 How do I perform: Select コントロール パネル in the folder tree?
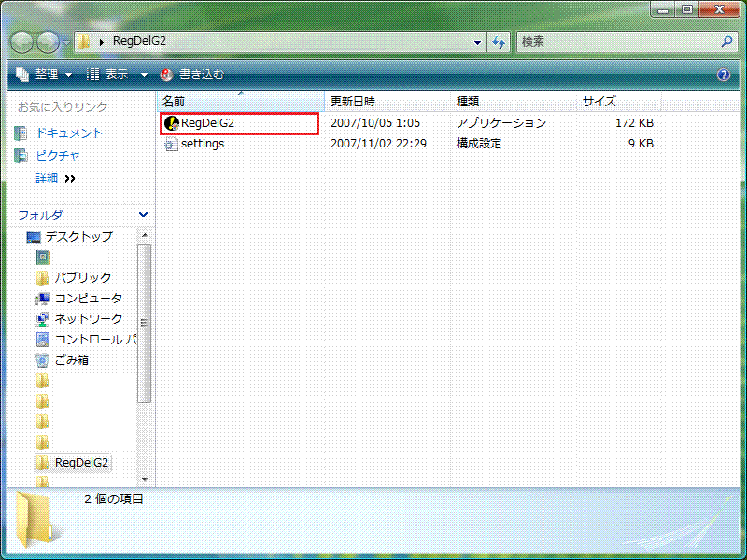95,340
